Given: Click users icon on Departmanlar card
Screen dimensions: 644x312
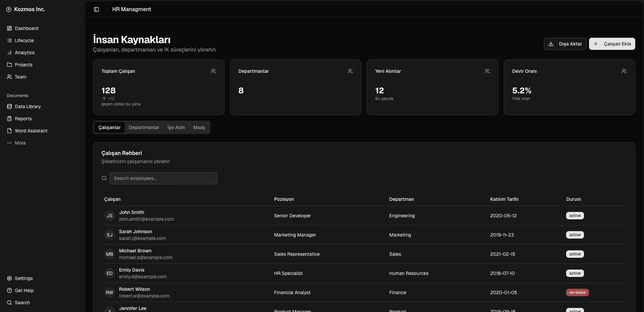Looking at the screenshot, I should coord(350,71).
